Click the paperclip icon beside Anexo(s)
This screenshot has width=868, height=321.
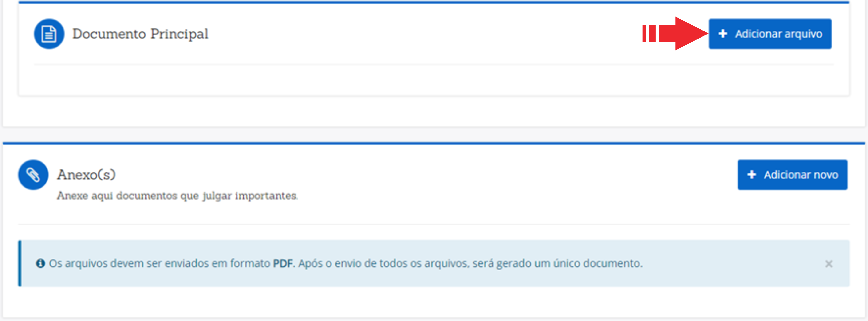point(33,174)
